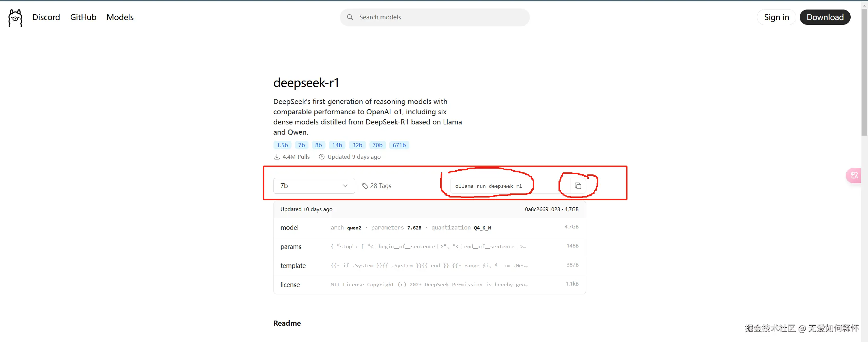Viewport: 868px width, 342px height.
Task: Open the model file row
Action: (429, 227)
